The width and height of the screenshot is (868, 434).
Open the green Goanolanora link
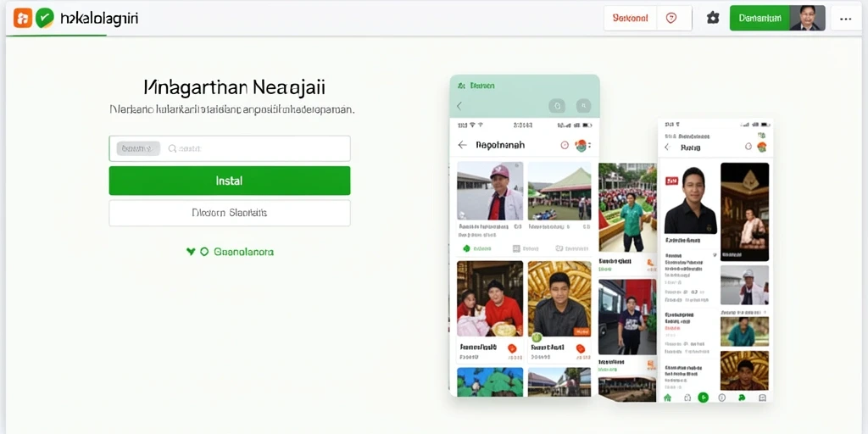[x=243, y=252]
